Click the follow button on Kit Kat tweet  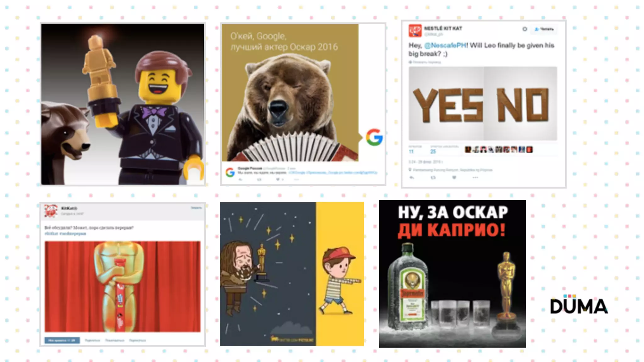click(544, 29)
